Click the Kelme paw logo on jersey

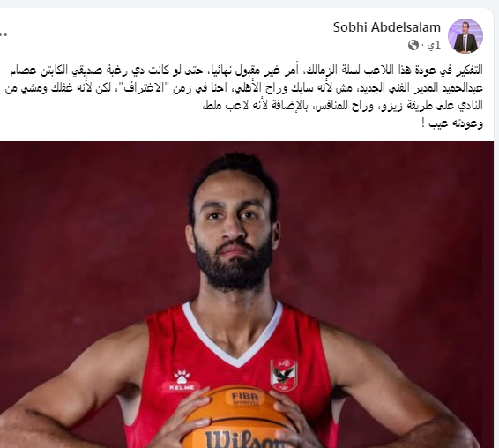point(182,380)
